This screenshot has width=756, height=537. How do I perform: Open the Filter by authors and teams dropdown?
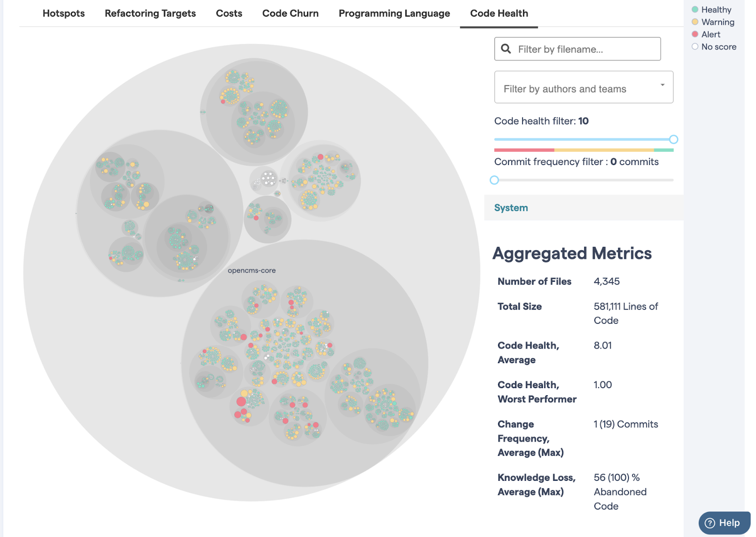click(584, 87)
